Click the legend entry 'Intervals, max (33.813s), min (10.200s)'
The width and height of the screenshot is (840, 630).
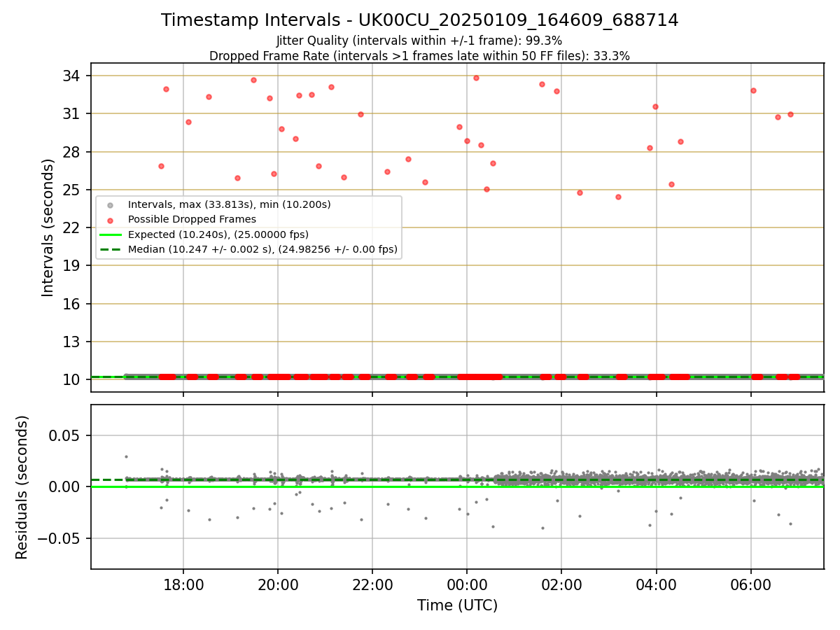(229, 204)
